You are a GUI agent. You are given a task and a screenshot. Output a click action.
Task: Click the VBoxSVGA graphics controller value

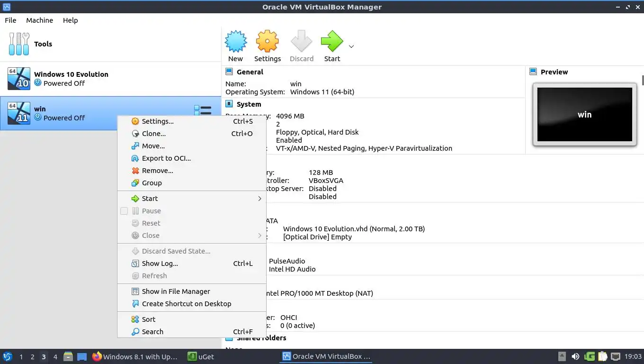pos(326,181)
